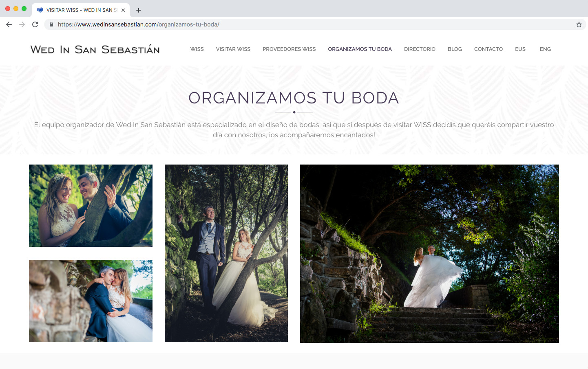This screenshot has width=588, height=369.
Task: Open a new browser tab
Action: 139,10
